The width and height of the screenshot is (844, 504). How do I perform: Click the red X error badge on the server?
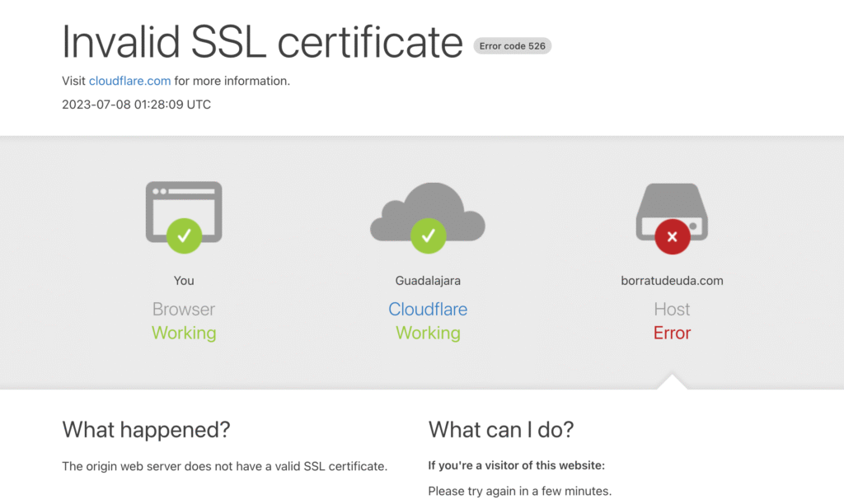672,236
